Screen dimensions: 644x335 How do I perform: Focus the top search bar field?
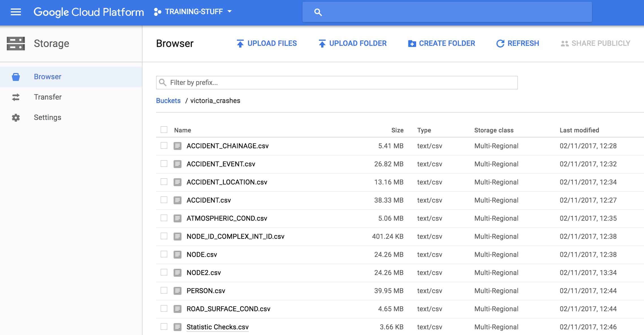(447, 12)
